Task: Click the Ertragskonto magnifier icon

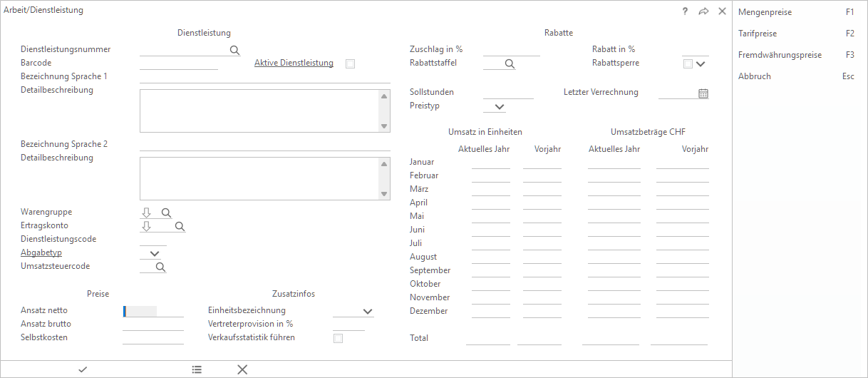Action: click(180, 226)
